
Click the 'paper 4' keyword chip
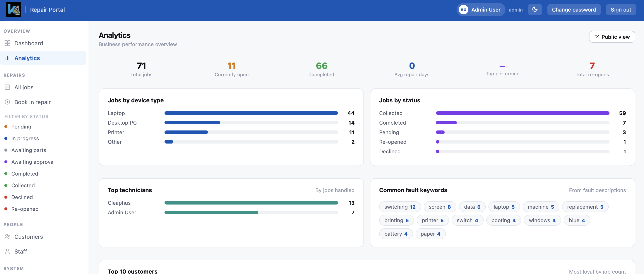(430, 233)
